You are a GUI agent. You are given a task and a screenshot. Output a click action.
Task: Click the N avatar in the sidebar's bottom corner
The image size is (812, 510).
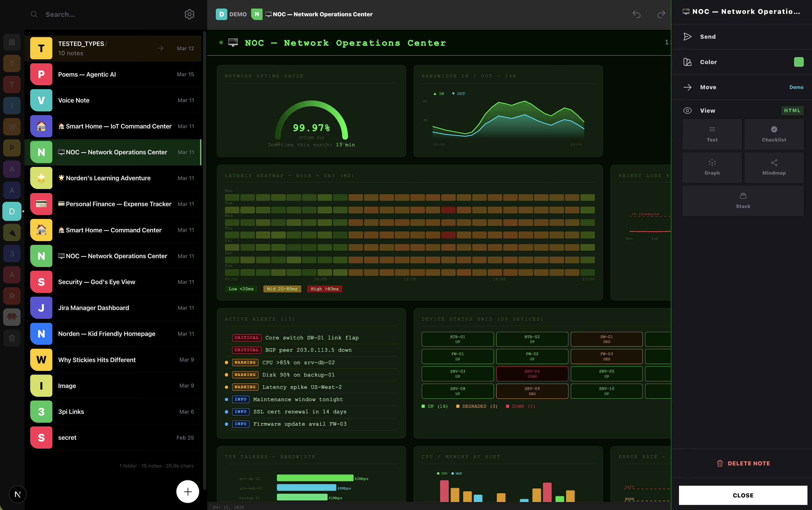(x=18, y=494)
